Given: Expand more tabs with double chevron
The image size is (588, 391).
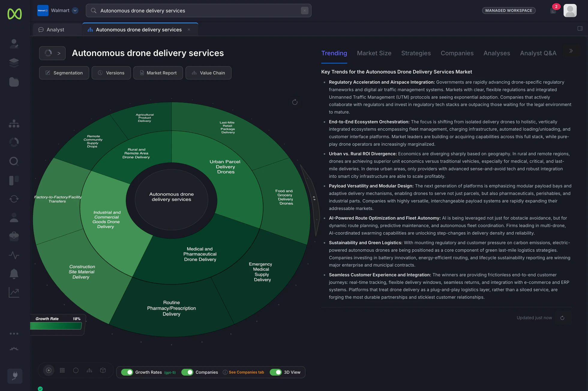Looking at the screenshot, I should 571,51.
